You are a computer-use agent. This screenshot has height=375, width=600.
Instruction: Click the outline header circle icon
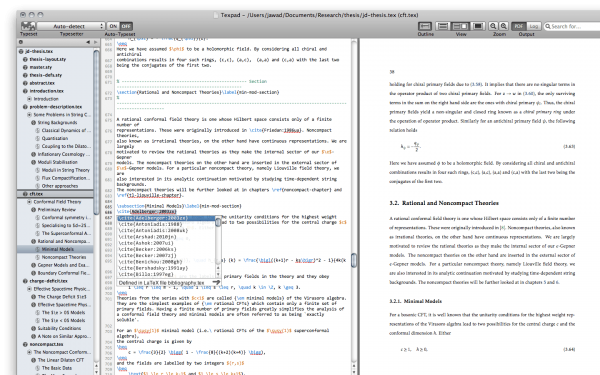(x=21, y=42)
